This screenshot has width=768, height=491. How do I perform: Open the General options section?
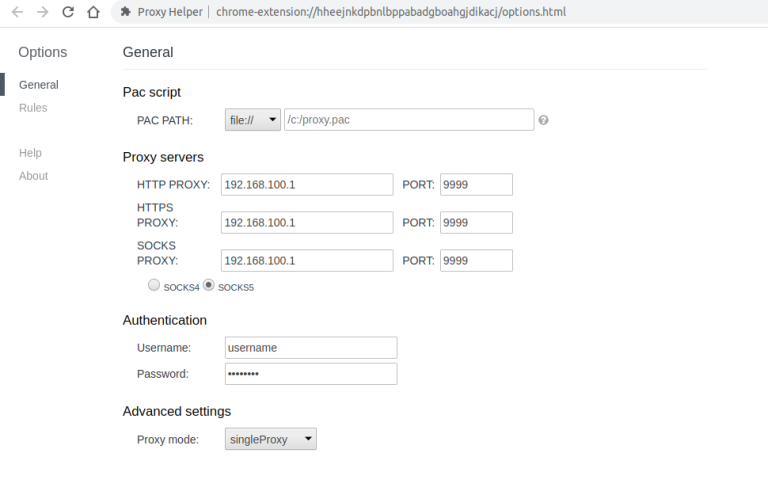39,85
